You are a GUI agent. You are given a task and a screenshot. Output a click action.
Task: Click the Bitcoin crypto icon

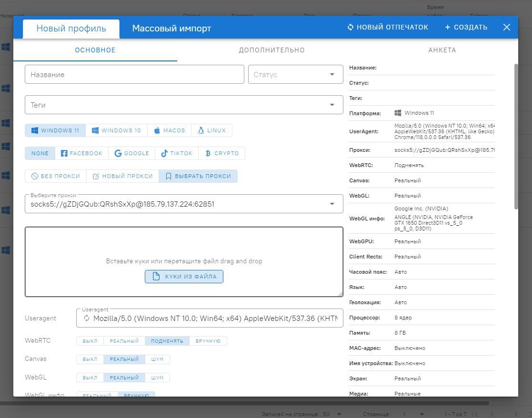tap(208, 153)
